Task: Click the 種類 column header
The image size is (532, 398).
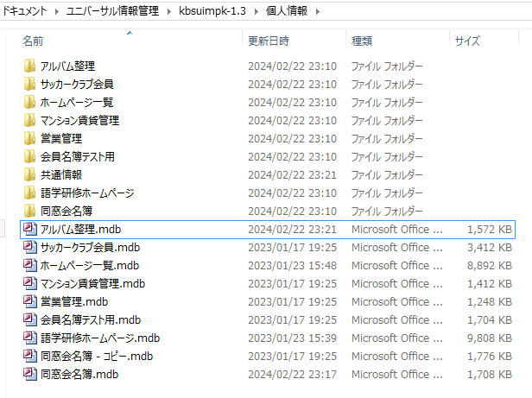Action: [362, 41]
